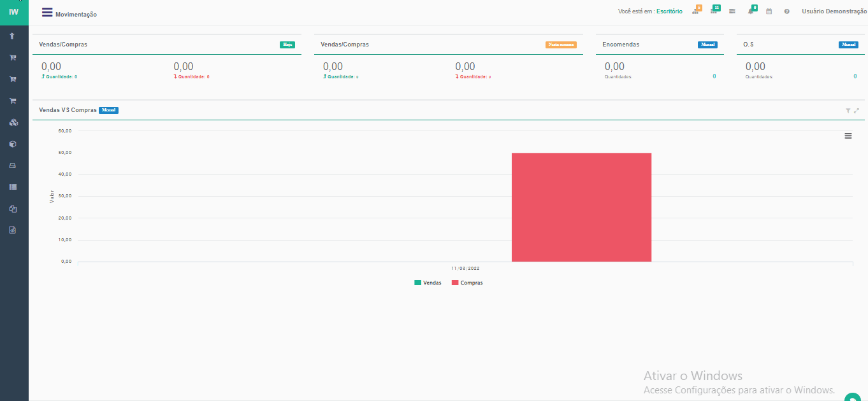Open the Usuário Demonstração user menu
This screenshot has width=868, height=401.
tap(834, 11)
